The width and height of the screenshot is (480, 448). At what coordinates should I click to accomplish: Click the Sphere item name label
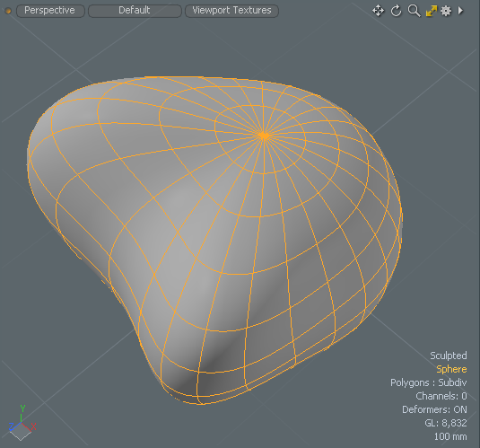point(451,369)
